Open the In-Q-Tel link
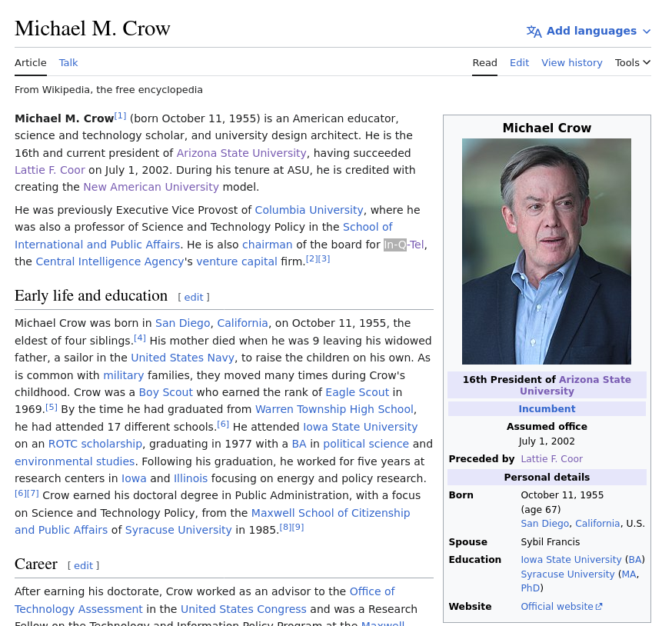This screenshot has height=626, width=672. coord(404,245)
